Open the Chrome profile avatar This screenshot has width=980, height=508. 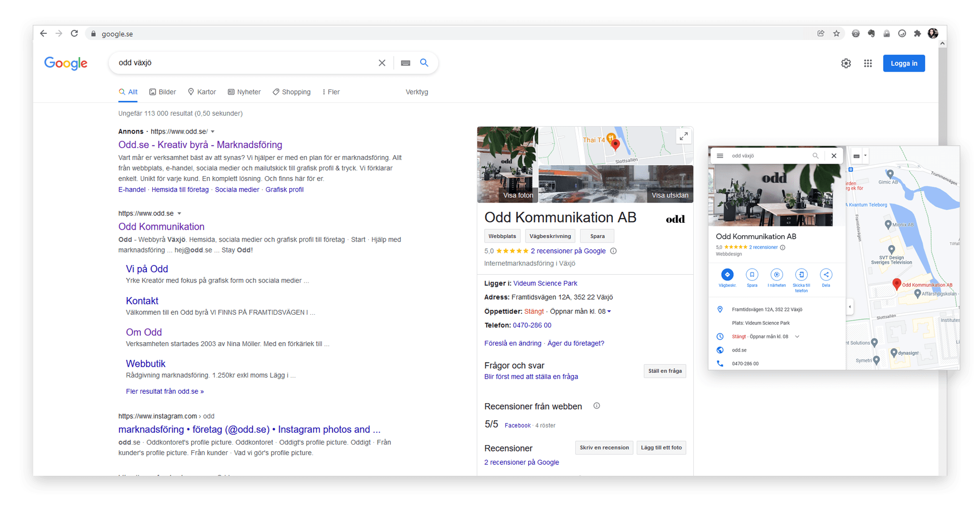pyautogui.click(x=933, y=34)
